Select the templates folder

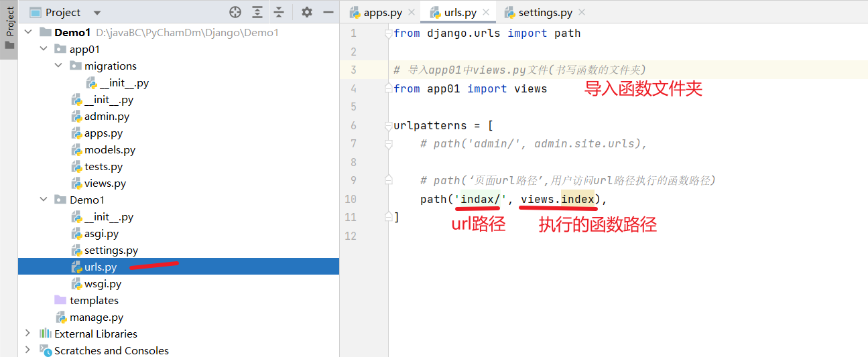click(94, 301)
